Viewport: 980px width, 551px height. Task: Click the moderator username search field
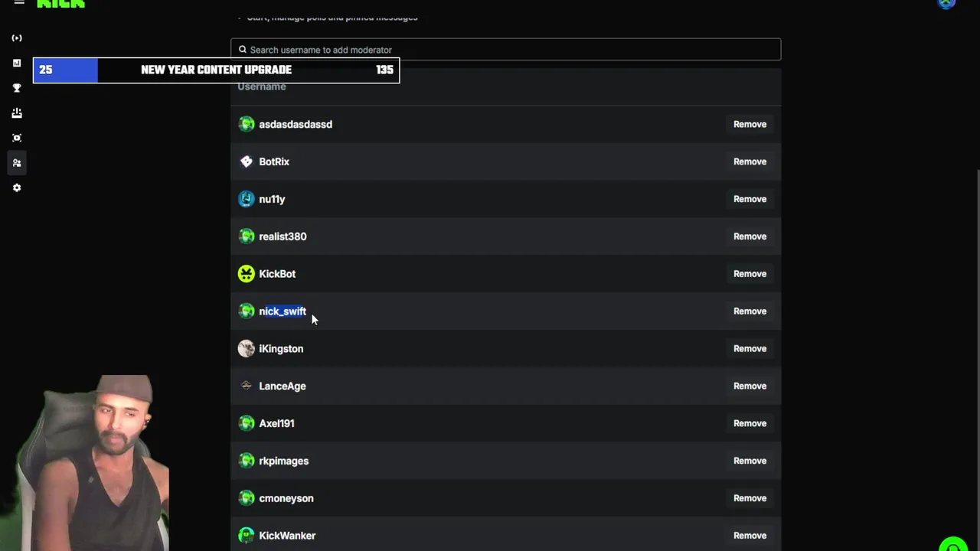coord(505,50)
